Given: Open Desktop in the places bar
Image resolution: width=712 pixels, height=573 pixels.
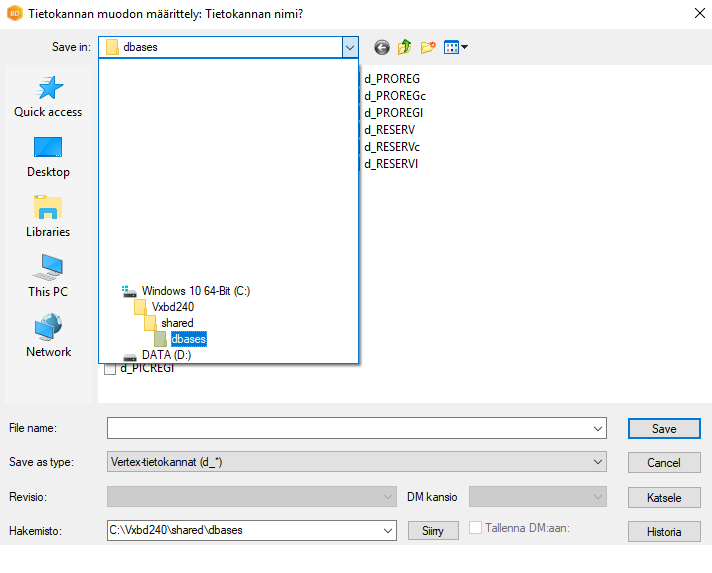Looking at the screenshot, I should (48, 157).
